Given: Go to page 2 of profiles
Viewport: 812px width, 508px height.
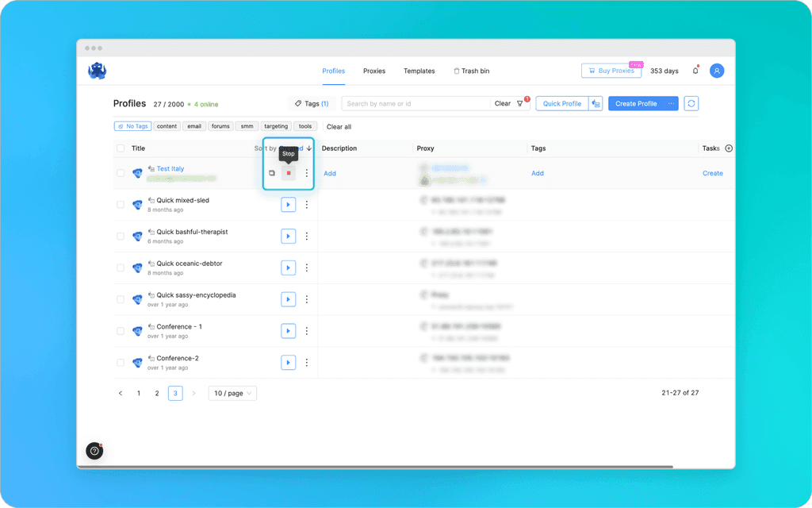Looking at the screenshot, I should pos(156,392).
